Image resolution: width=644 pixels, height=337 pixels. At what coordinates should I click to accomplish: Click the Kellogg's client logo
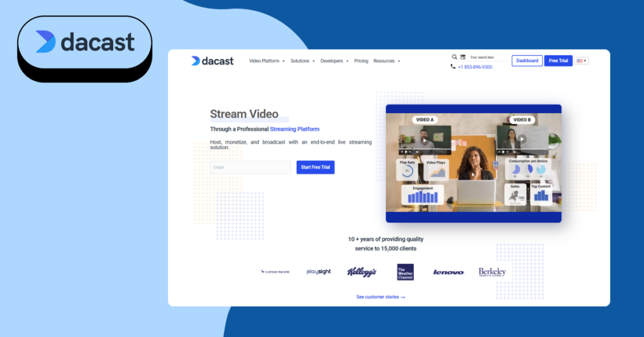pos(362,272)
